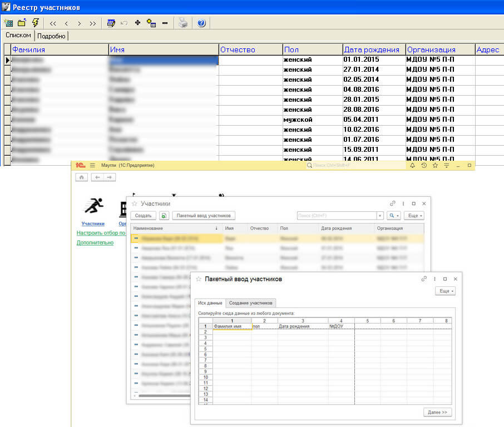Click the Пакетный ввод участников button

pos(204,216)
